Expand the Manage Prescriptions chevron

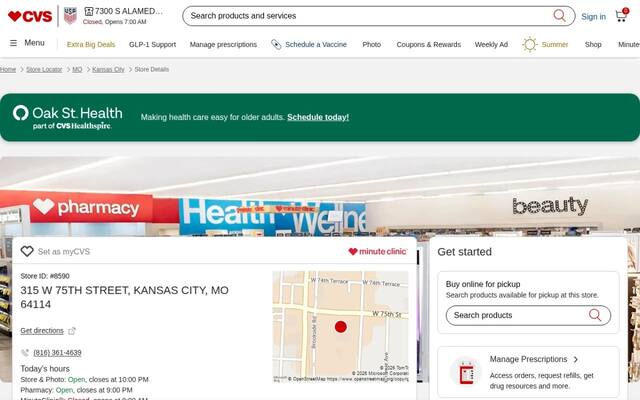click(x=576, y=359)
